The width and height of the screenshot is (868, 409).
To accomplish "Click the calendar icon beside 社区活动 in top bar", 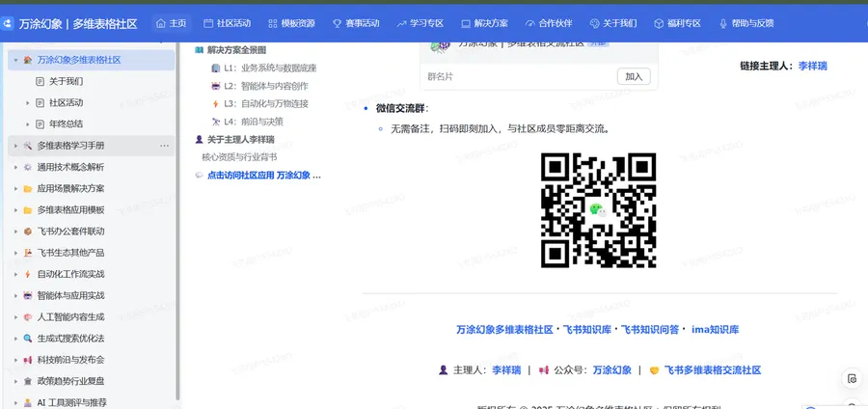I will pyautogui.click(x=208, y=23).
